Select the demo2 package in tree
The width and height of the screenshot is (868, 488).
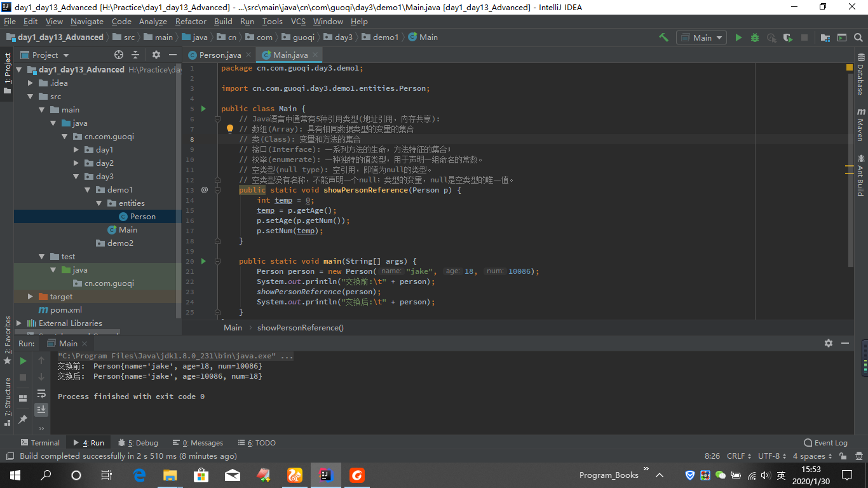[x=114, y=243]
